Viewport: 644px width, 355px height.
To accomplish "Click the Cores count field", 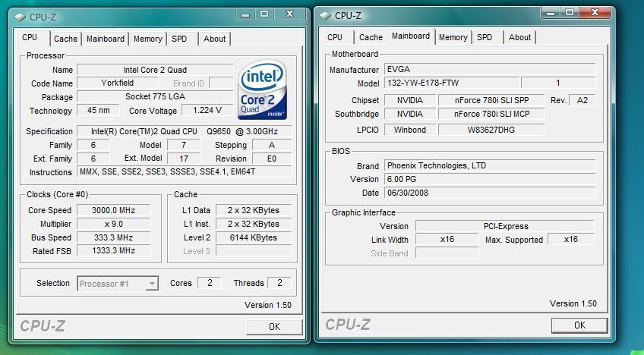I will [x=210, y=283].
